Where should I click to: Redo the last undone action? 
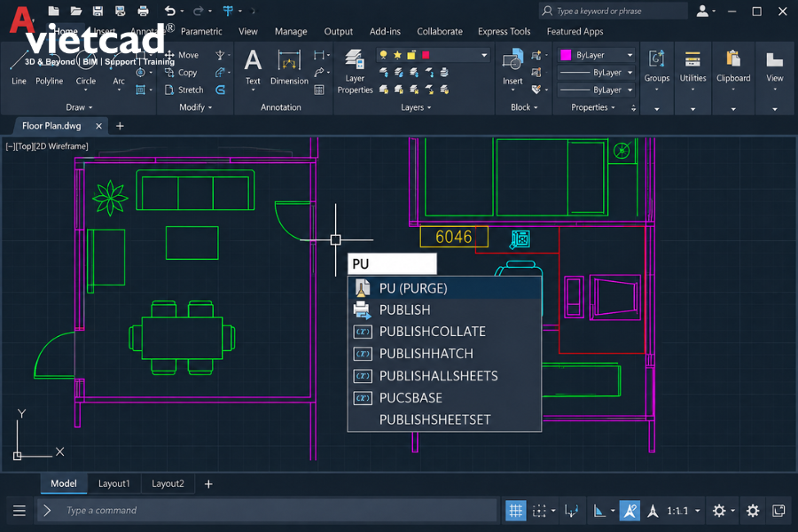click(x=198, y=11)
